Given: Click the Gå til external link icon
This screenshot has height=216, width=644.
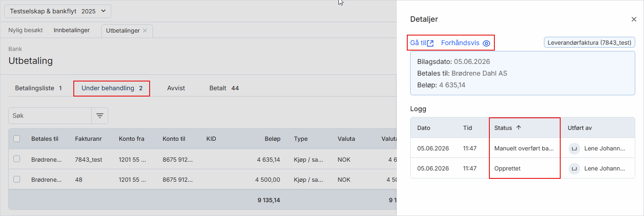Looking at the screenshot, I should pyautogui.click(x=431, y=43).
